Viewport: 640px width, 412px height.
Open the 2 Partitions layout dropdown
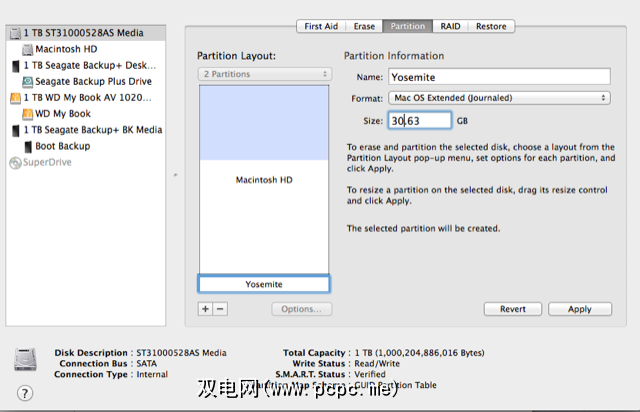(x=265, y=74)
